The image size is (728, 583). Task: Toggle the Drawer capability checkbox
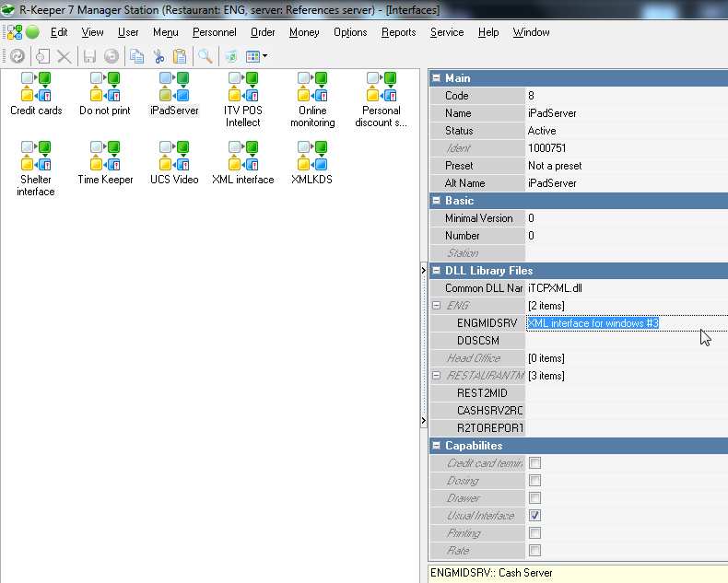pyautogui.click(x=534, y=497)
